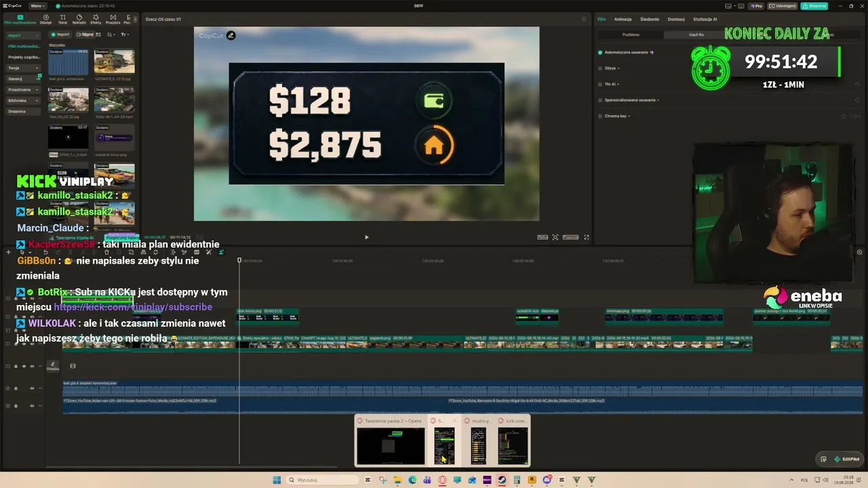
Task: Enable the Chroma key checkbox
Action: click(x=600, y=116)
